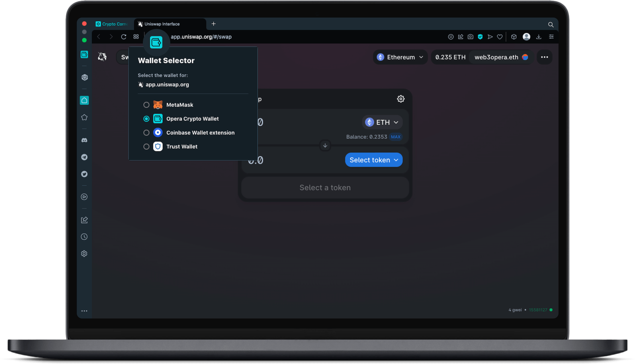This screenshot has height=364, width=635.
Task: Expand the ETH token selector
Action: pos(382,122)
